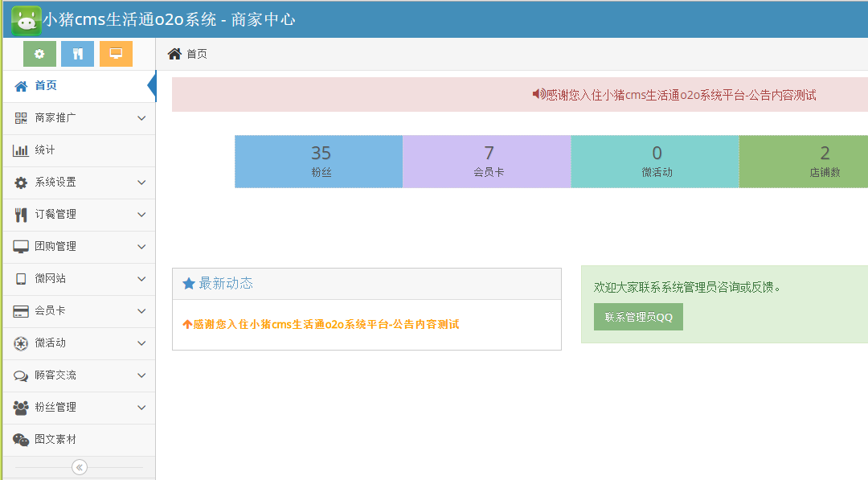
Task: Expand the 商家推广 menu section
Action: click(78, 117)
